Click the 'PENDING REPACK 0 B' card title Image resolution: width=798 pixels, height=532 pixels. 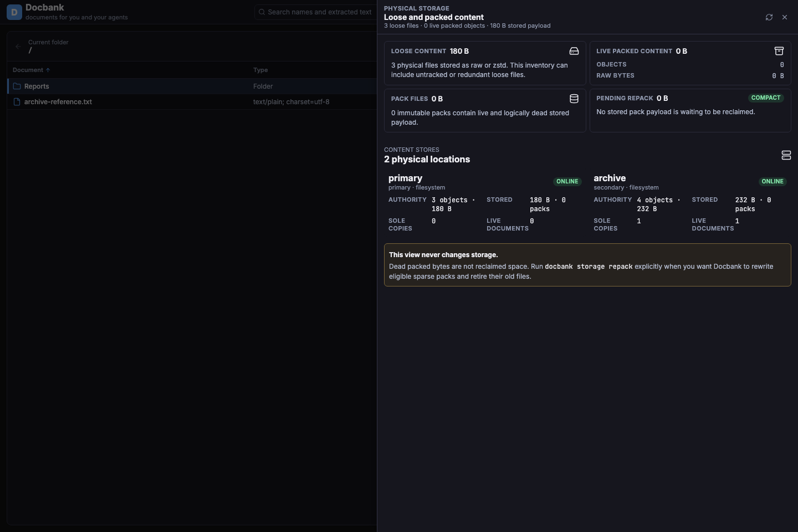click(632, 98)
